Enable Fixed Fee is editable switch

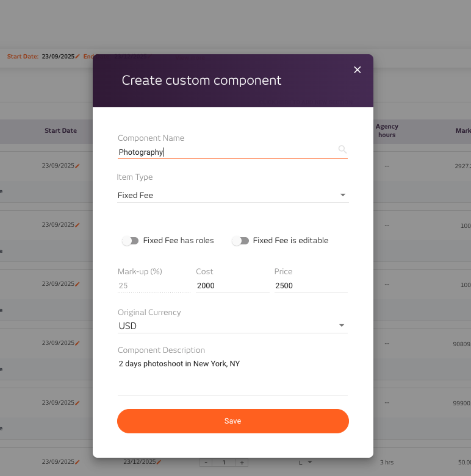240,241
